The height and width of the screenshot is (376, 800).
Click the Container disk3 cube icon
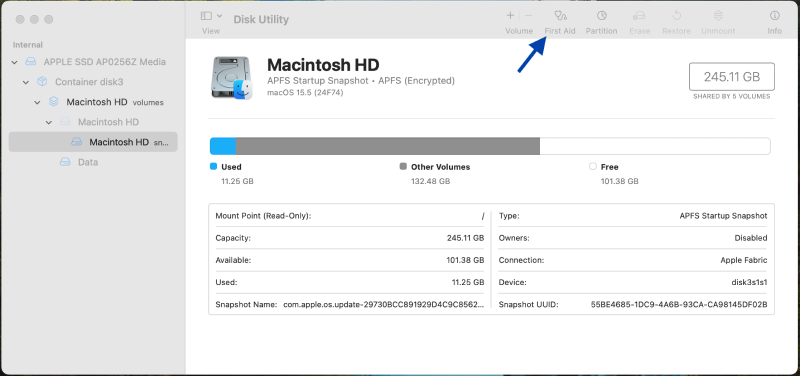pos(42,82)
